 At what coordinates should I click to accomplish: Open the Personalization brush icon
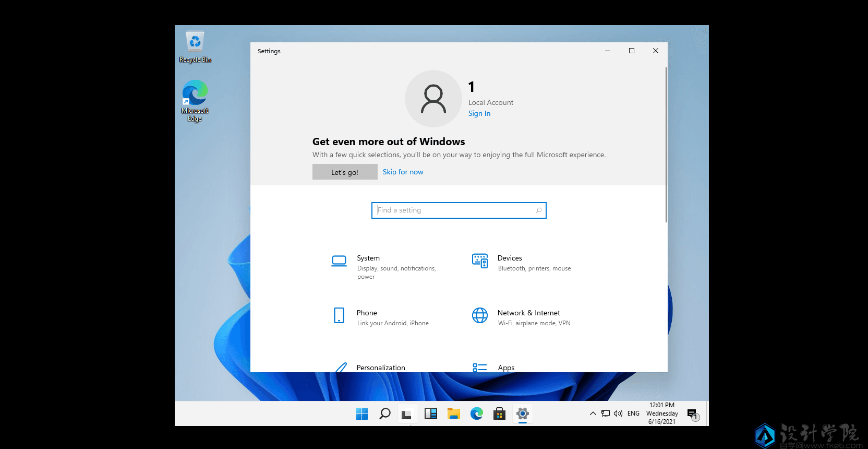click(341, 368)
